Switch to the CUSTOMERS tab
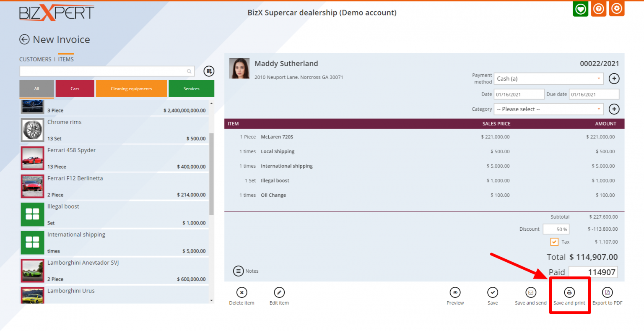This screenshot has height=331, width=644. pyautogui.click(x=35, y=60)
